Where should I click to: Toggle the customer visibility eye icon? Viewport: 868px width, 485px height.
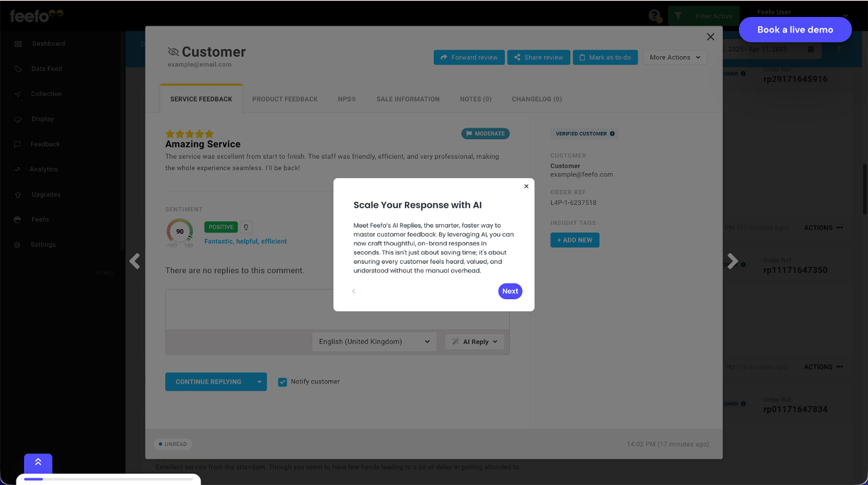(173, 52)
